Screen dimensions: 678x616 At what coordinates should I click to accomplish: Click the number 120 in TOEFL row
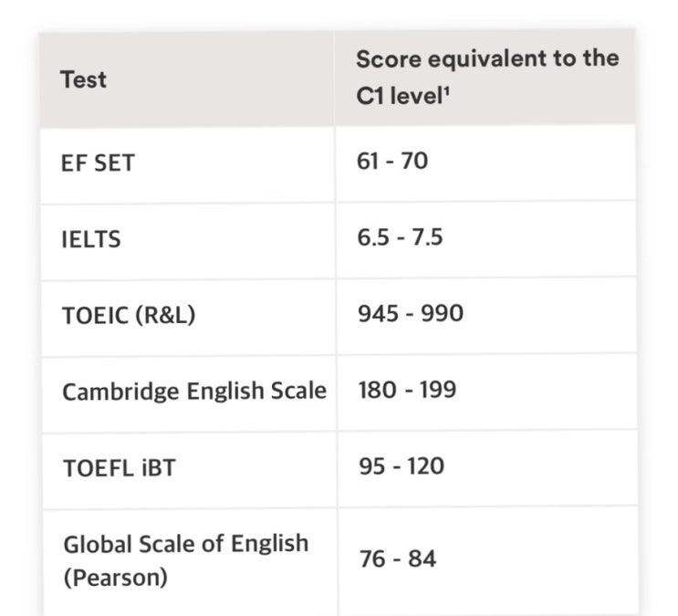[425, 466]
